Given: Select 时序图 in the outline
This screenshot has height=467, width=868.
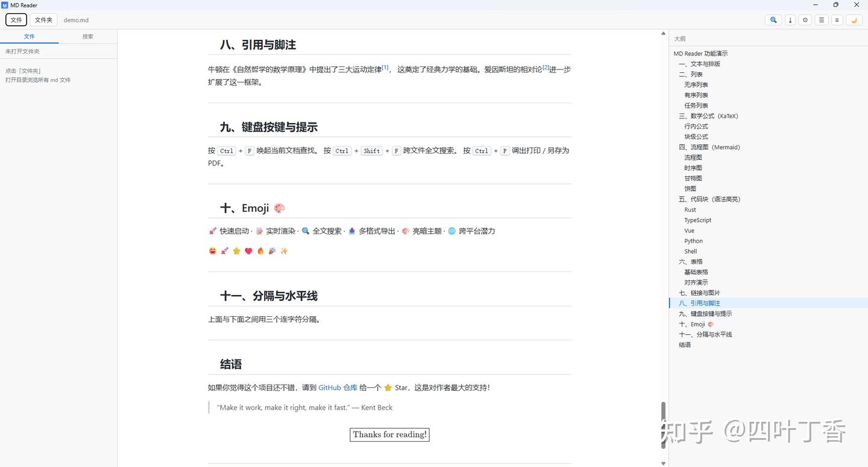Looking at the screenshot, I should click(x=693, y=168).
